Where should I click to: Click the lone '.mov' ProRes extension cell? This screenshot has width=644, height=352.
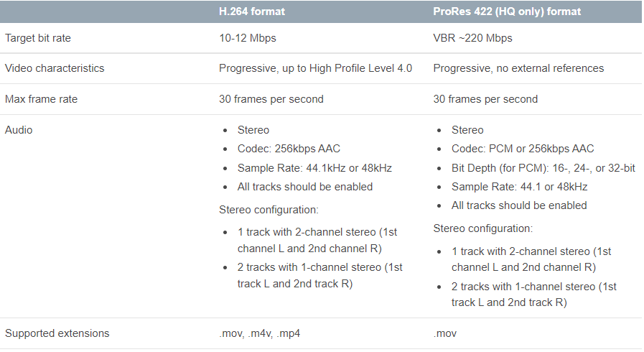pyautogui.click(x=444, y=333)
